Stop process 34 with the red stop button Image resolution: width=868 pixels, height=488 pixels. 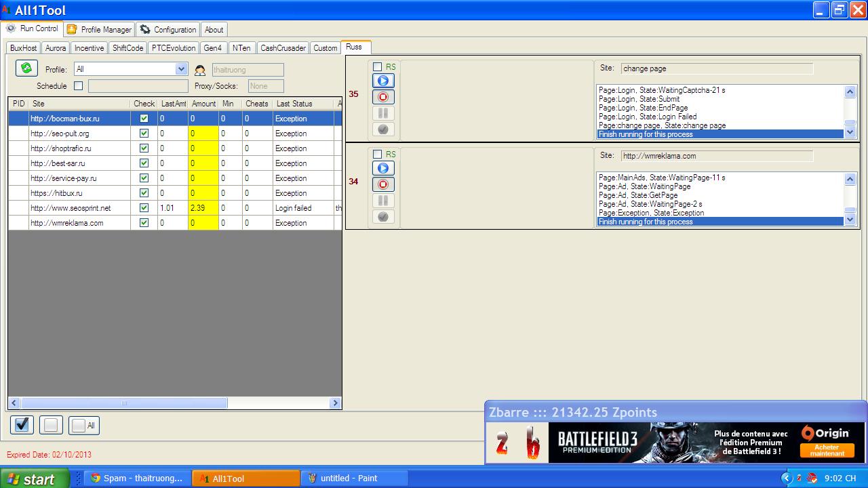click(383, 184)
